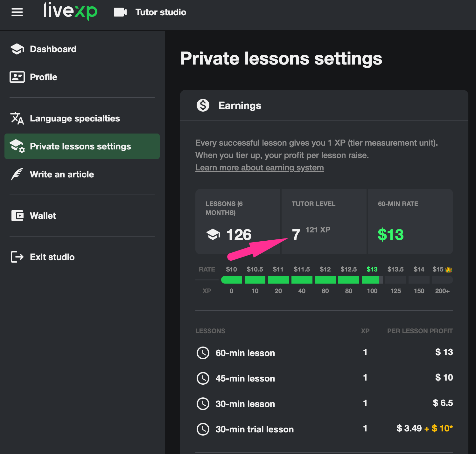Open the hamburger menu icon
476x454 pixels.
(17, 12)
